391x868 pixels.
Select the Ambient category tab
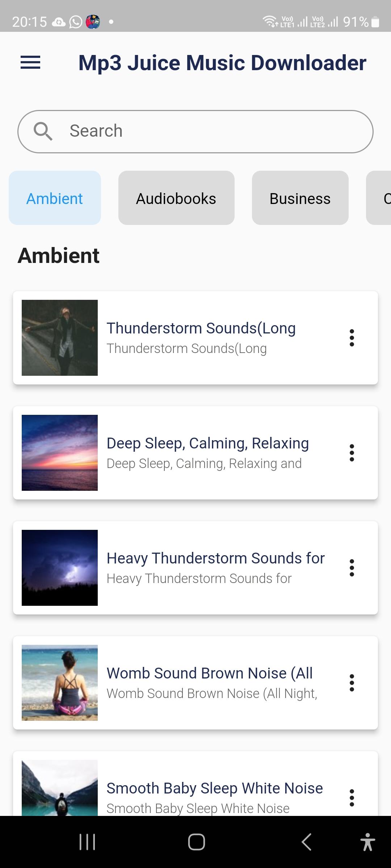click(x=55, y=198)
